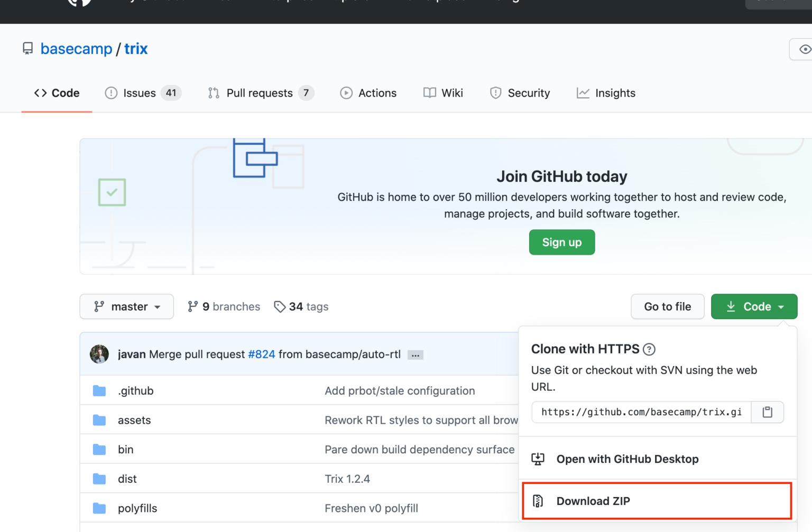Select the clone URL text field
This screenshot has height=532, width=812.
[641, 412]
